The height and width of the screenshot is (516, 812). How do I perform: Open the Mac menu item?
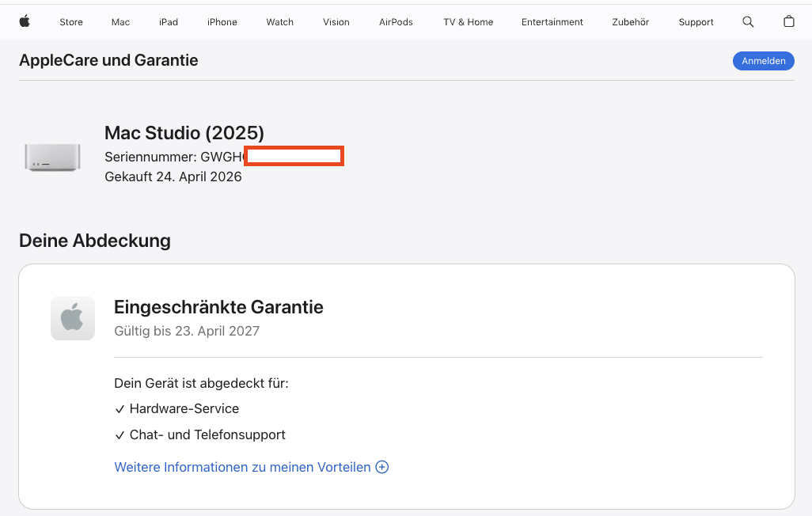(120, 22)
